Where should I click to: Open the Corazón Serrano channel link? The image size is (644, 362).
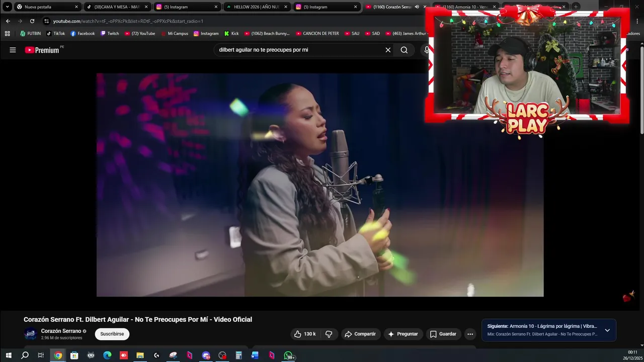[61, 331]
